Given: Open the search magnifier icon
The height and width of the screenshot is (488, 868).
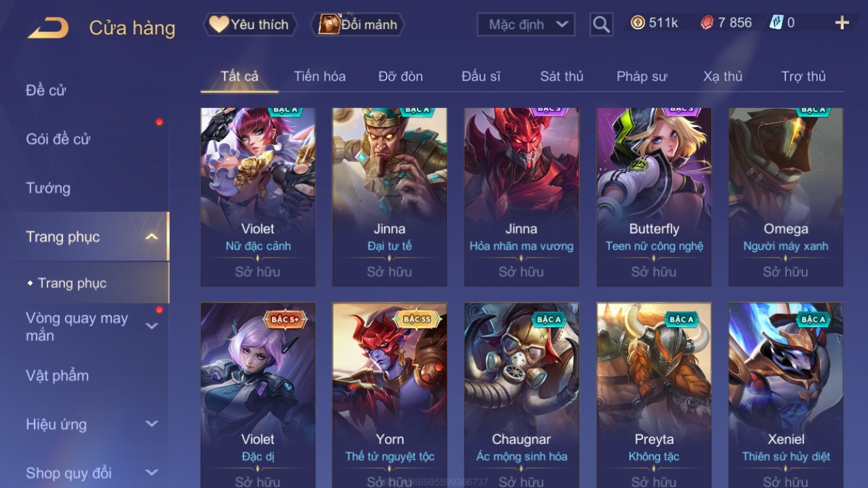Looking at the screenshot, I should (x=601, y=25).
